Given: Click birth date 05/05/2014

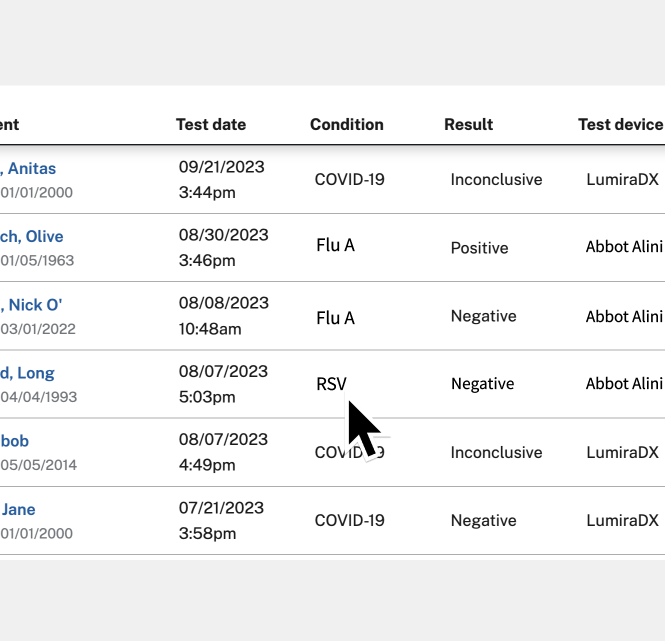Looking at the screenshot, I should click(39, 465).
